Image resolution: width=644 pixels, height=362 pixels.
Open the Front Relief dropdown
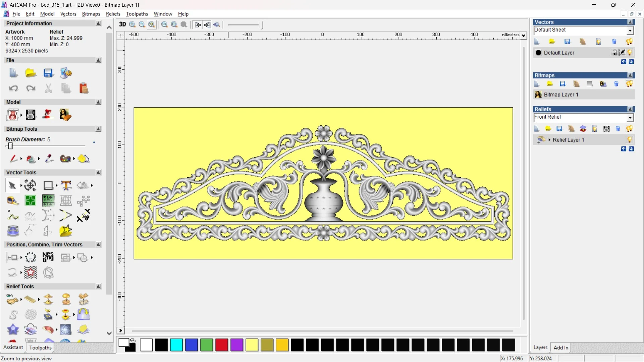[x=630, y=117]
